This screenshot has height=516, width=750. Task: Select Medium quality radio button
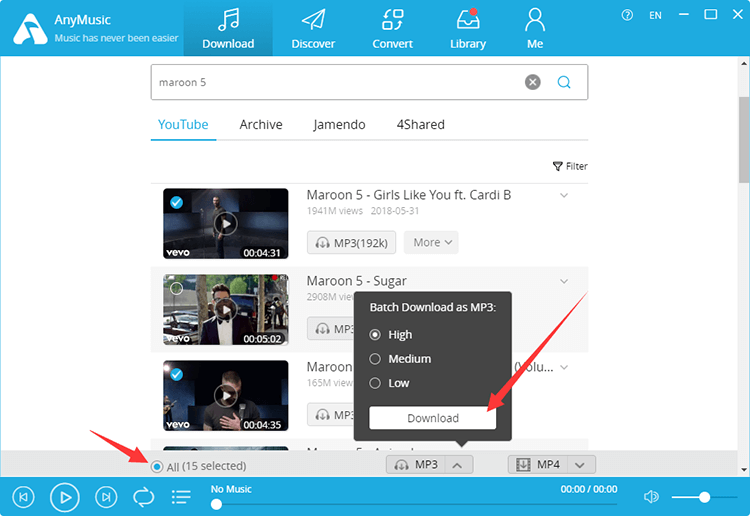375,359
